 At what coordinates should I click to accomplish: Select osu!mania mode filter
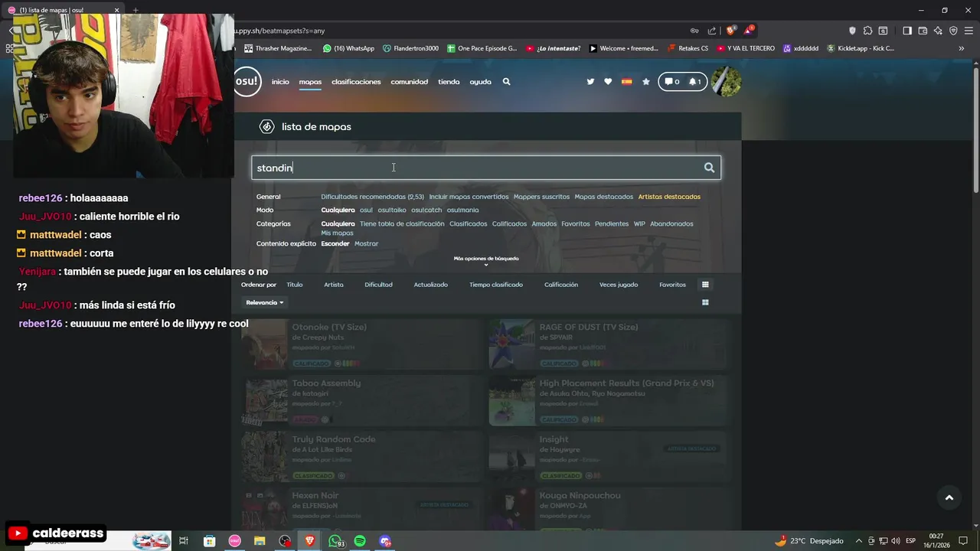tap(462, 210)
